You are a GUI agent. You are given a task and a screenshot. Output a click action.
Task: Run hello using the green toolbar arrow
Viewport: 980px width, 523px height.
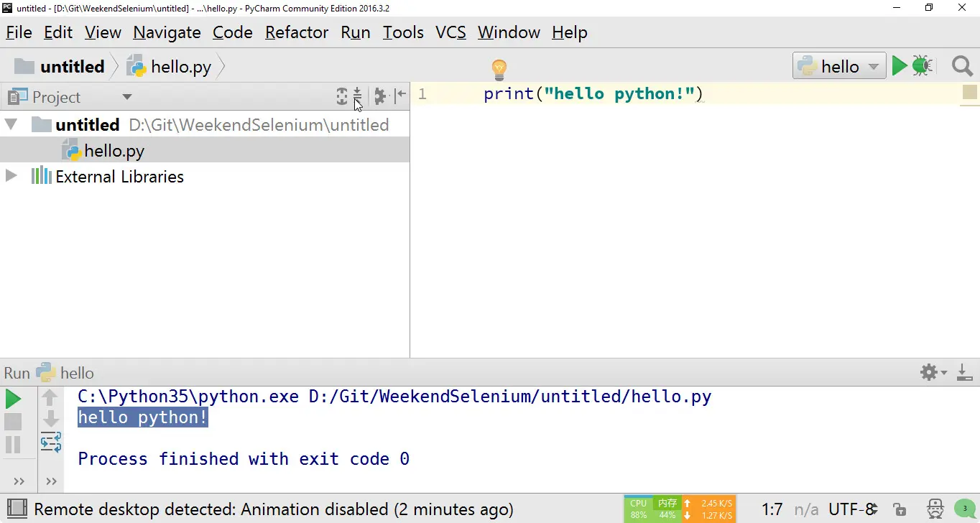coord(900,66)
